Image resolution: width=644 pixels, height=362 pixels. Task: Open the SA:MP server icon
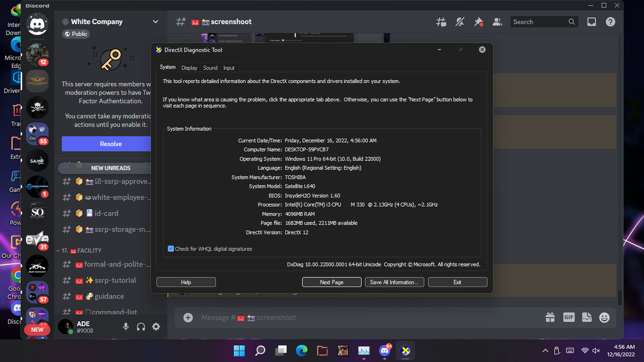click(37, 160)
